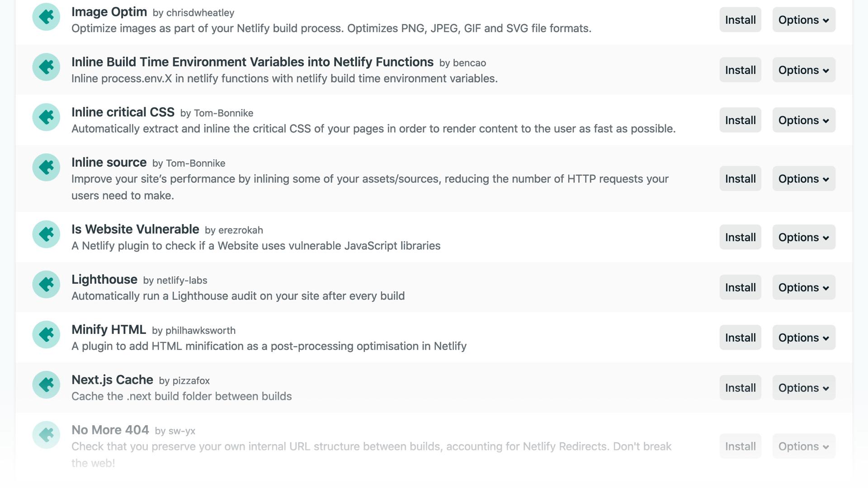
Task: Click the Inline source plugin icon
Action: pos(45,167)
